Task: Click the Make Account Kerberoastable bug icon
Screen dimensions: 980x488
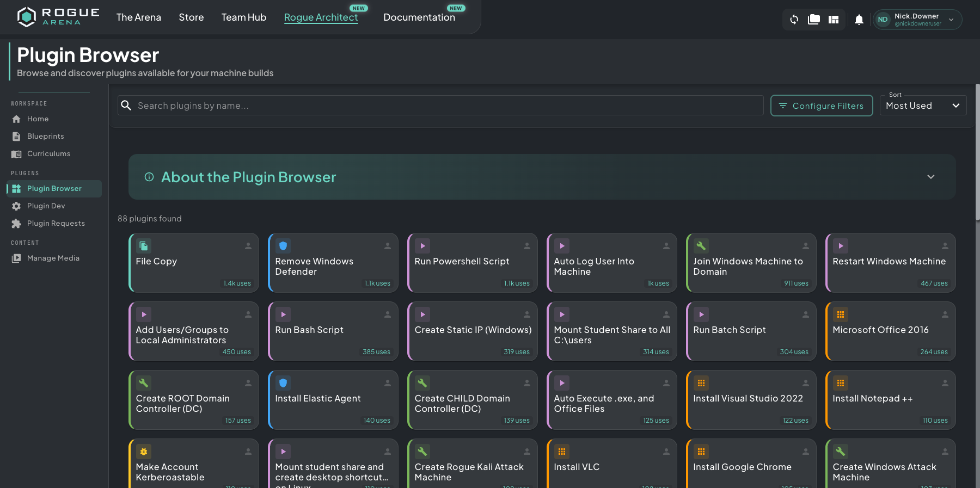Action: pyautogui.click(x=144, y=452)
